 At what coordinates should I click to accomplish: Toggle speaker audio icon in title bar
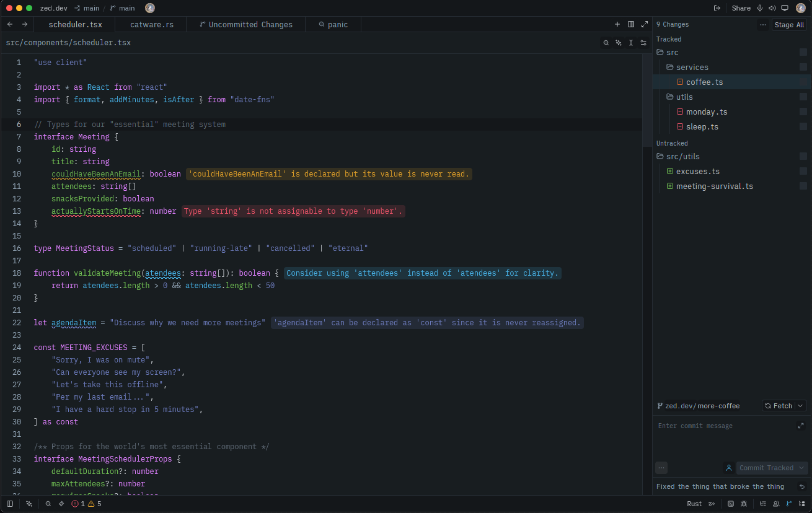(772, 8)
